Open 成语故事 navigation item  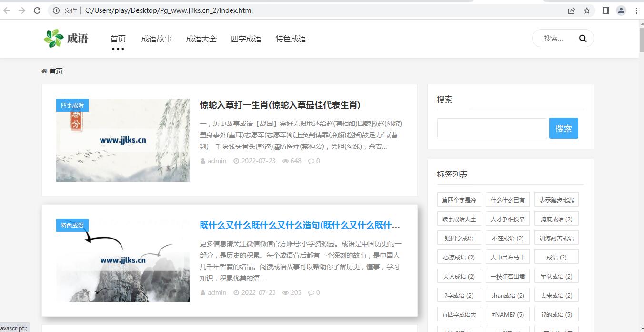click(156, 39)
